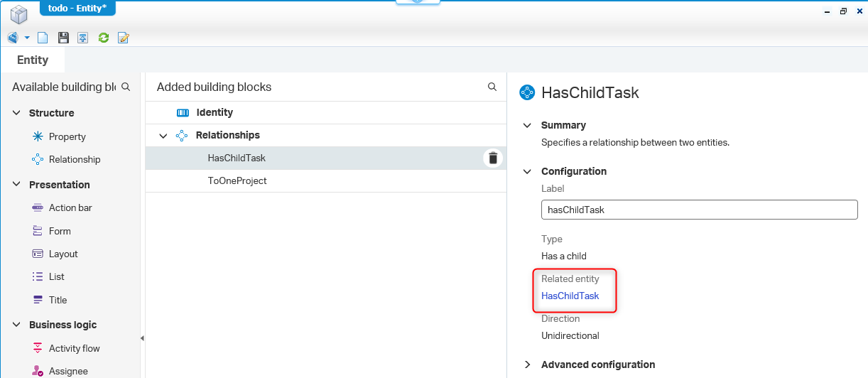Choose the Activity flow building block

74,348
